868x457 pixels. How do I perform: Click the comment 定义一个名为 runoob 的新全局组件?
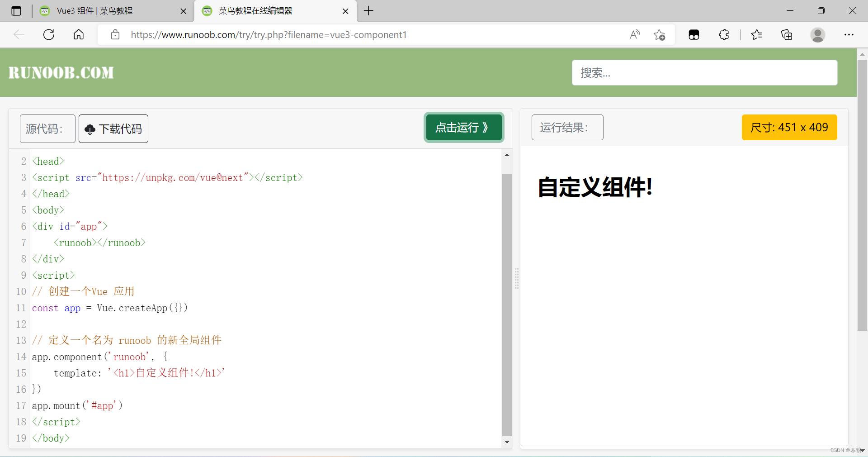[x=127, y=340]
